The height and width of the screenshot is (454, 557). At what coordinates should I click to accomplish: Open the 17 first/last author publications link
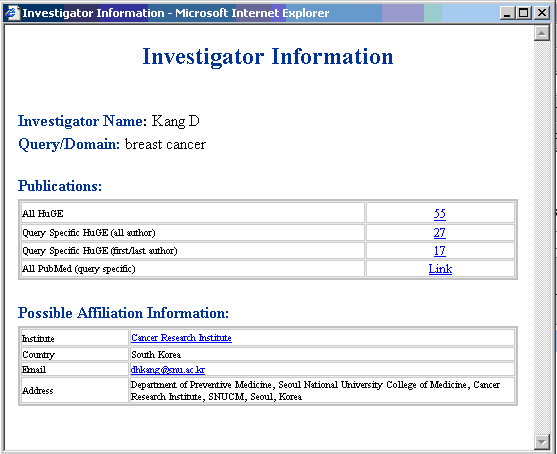(x=439, y=251)
